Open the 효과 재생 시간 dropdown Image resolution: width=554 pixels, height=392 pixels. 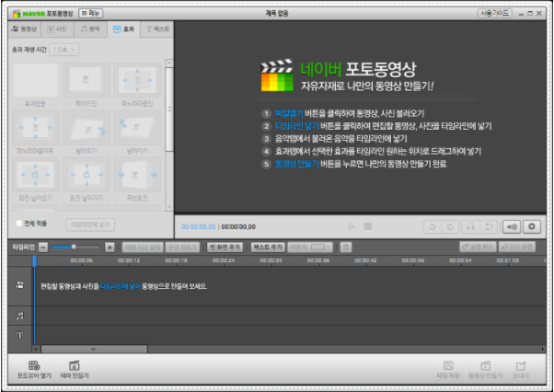(x=63, y=50)
